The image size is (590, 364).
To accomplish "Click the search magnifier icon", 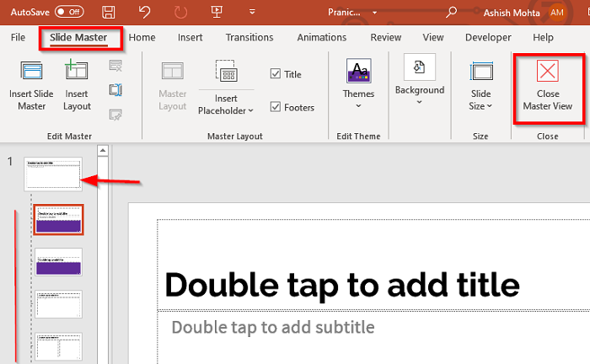I will point(452,13).
